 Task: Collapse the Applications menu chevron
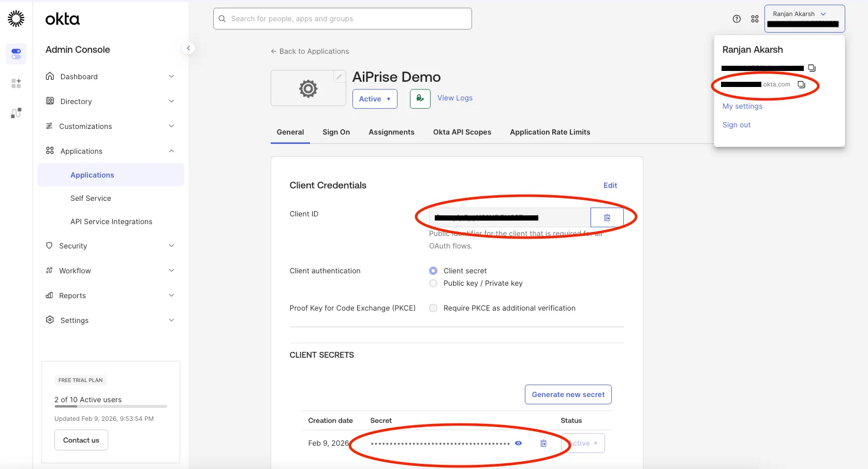(x=171, y=151)
